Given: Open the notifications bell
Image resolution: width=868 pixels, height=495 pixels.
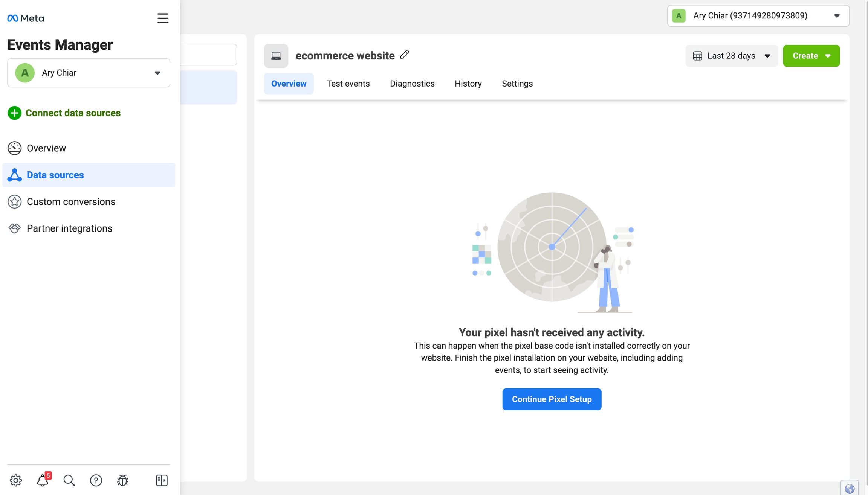Looking at the screenshot, I should 43,480.
